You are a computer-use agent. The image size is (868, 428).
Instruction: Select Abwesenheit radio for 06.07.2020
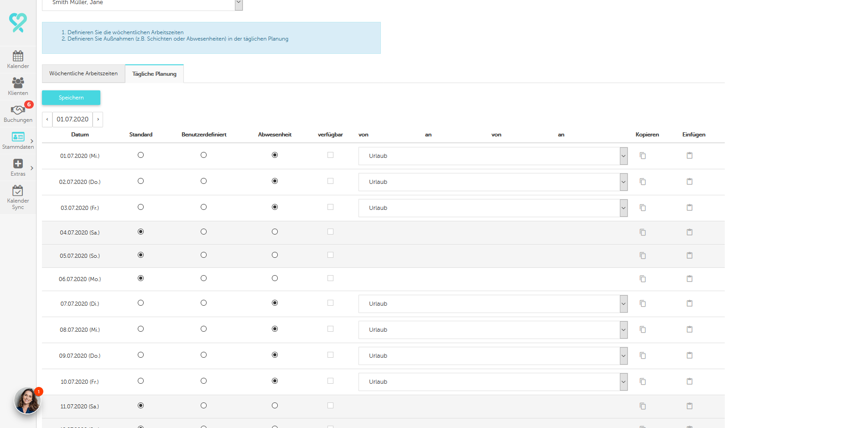click(x=275, y=278)
